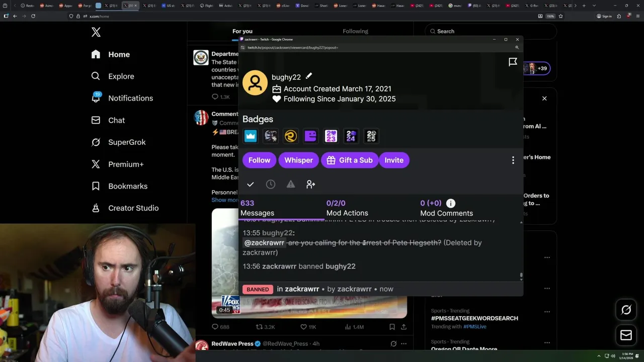Click the Twitch popout address bar URL
This screenshot has height=362, width=644.
[293, 47]
